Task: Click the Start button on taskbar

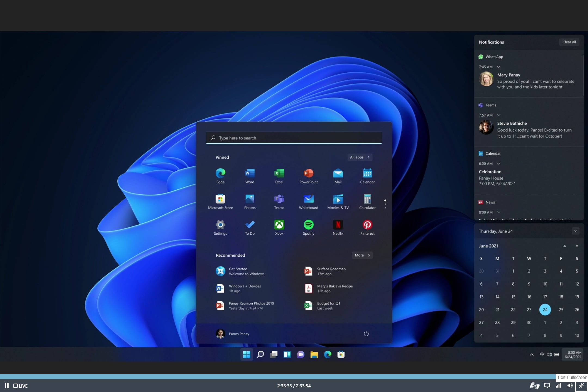Action: click(x=247, y=354)
